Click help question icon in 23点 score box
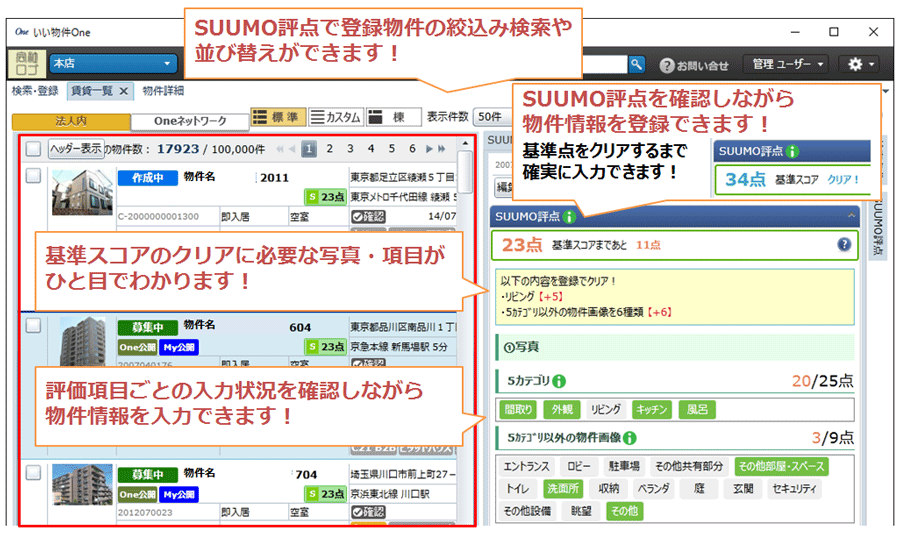The width and height of the screenshot is (900, 541). pos(844,244)
